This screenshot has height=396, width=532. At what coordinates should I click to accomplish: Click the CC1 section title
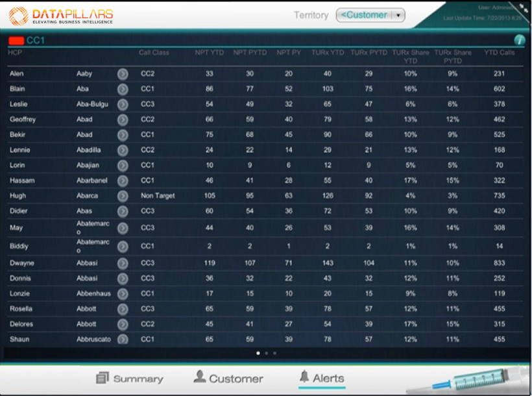36,40
